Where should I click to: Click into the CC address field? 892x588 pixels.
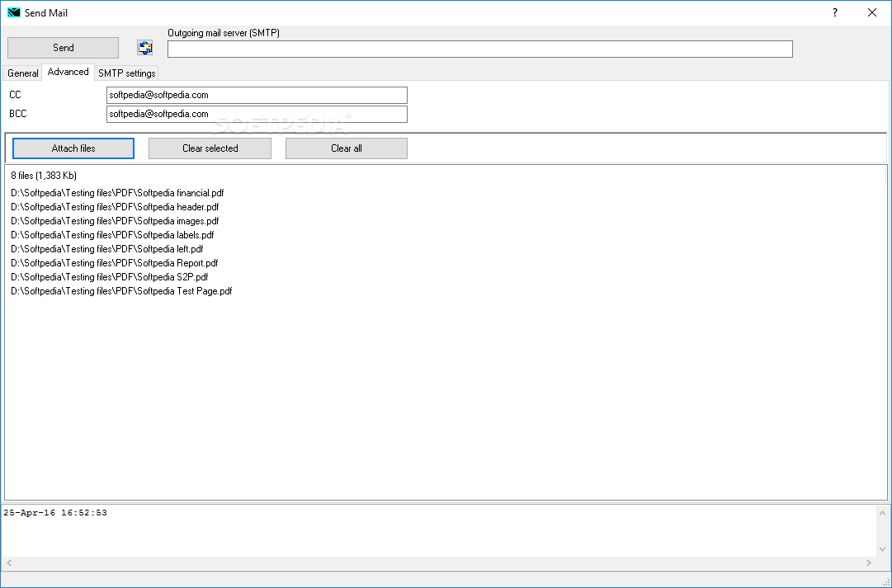tap(257, 95)
